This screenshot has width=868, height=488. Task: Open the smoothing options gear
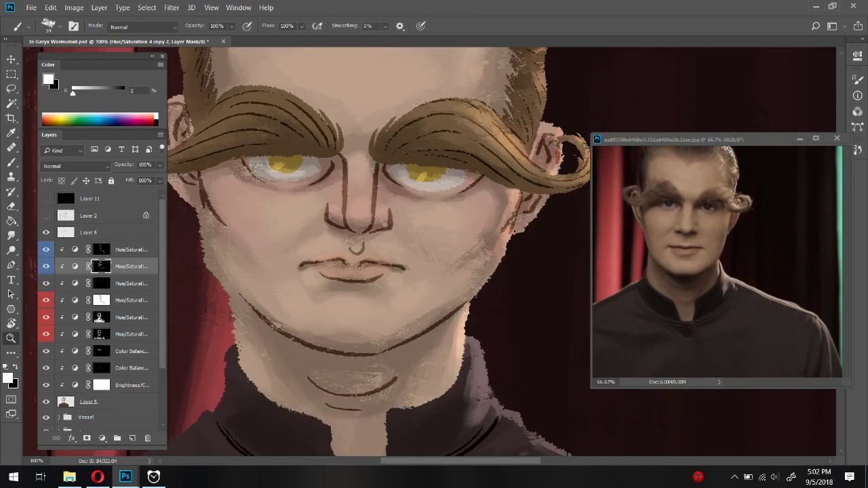point(400,26)
